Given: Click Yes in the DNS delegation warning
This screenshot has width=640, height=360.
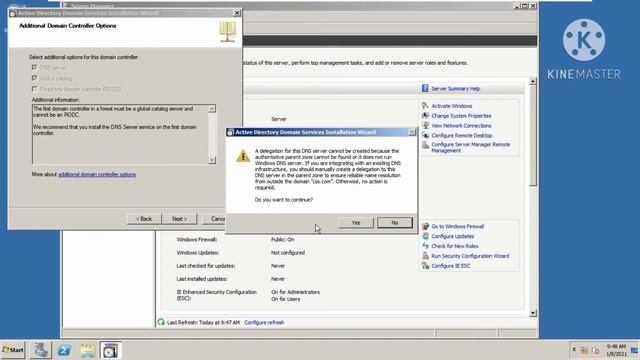Looking at the screenshot, I should point(356,222).
